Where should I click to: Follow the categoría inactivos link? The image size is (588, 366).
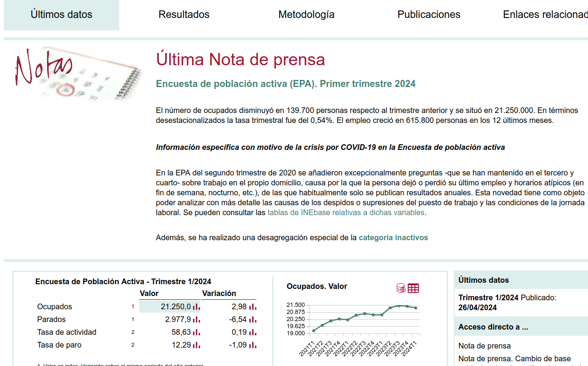pyautogui.click(x=393, y=238)
